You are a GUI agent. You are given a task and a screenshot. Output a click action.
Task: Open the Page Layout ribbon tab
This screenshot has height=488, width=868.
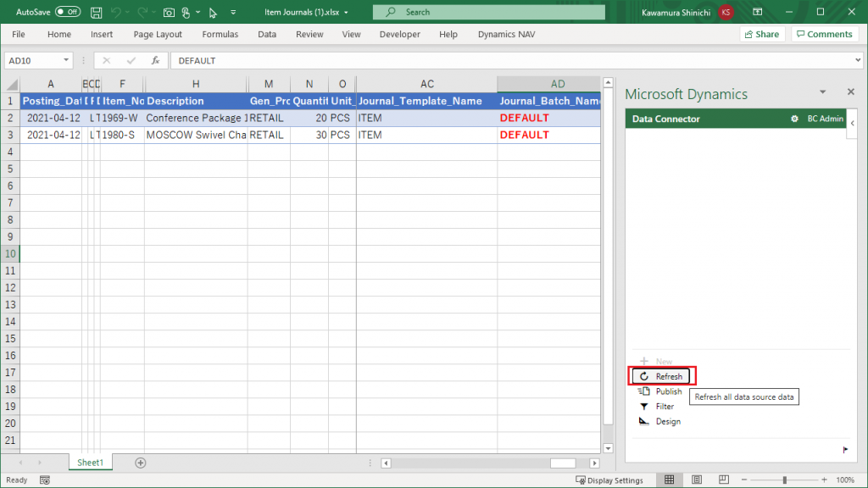[x=158, y=34]
